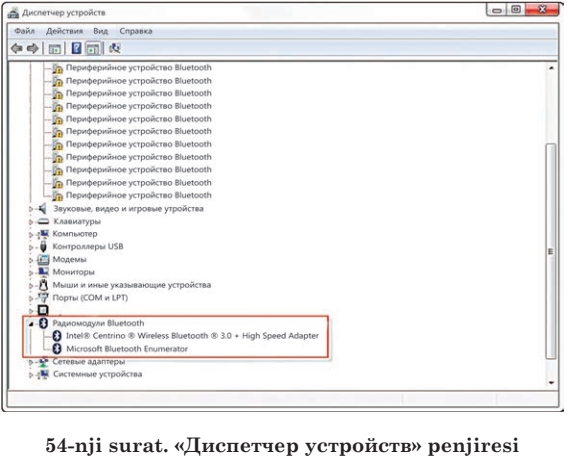Open the Справка menu
This screenshot has width=568, height=458.
point(136,31)
